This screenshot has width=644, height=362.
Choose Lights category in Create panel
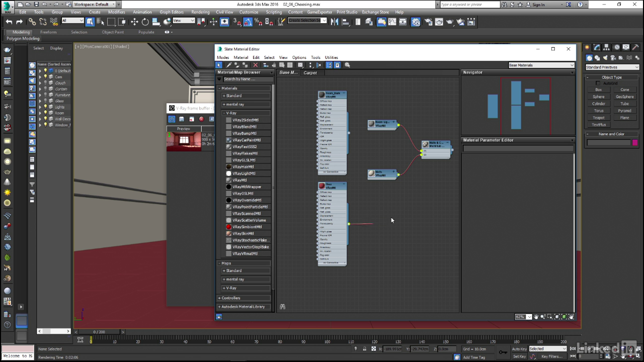[x=605, y=58]
